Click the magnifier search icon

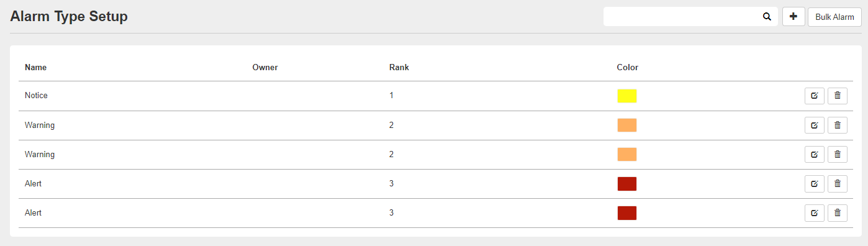tap(767, 17)
